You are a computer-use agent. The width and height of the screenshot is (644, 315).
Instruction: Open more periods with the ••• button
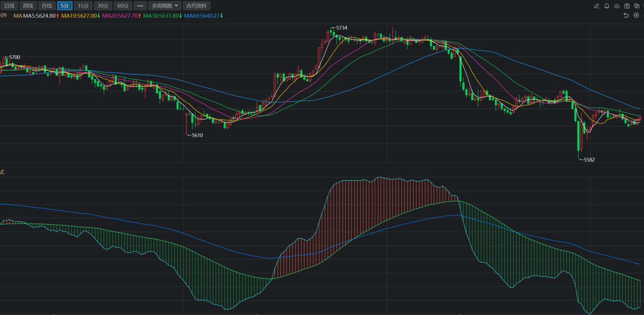140,6
